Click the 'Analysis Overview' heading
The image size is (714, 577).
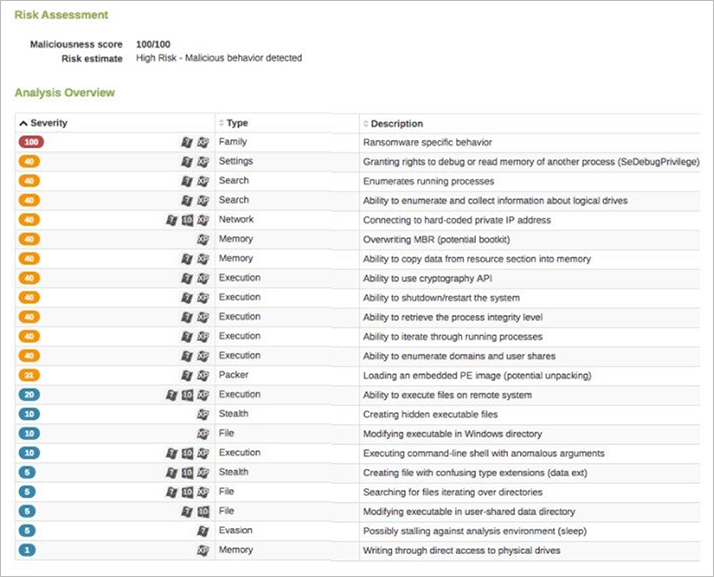(65, 92)
